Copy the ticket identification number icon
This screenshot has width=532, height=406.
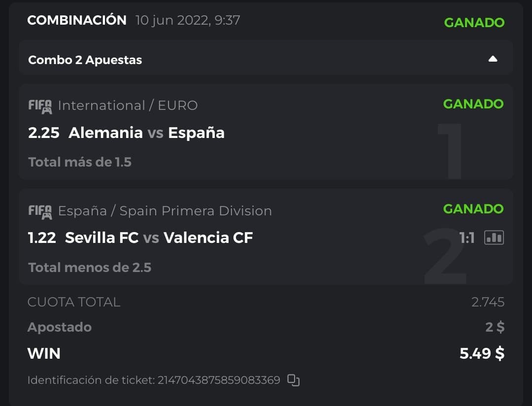click(294, 380)
